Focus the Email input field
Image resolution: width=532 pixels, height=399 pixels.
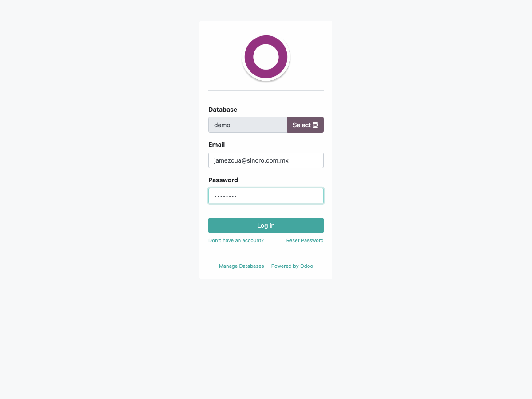coord(266,160)
